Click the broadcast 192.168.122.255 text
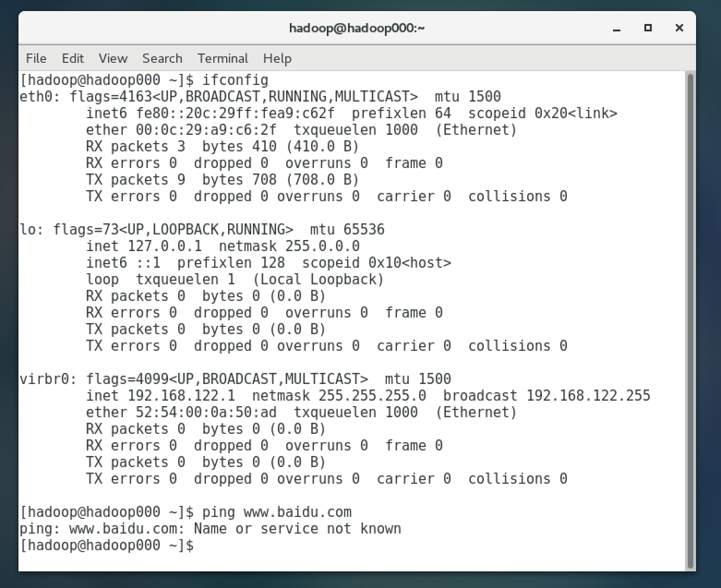721x588 pixels. click(x=547, y=396)
